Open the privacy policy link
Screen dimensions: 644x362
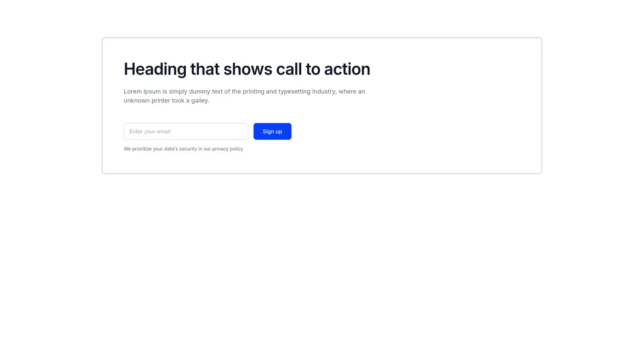[x=227, y=149]
